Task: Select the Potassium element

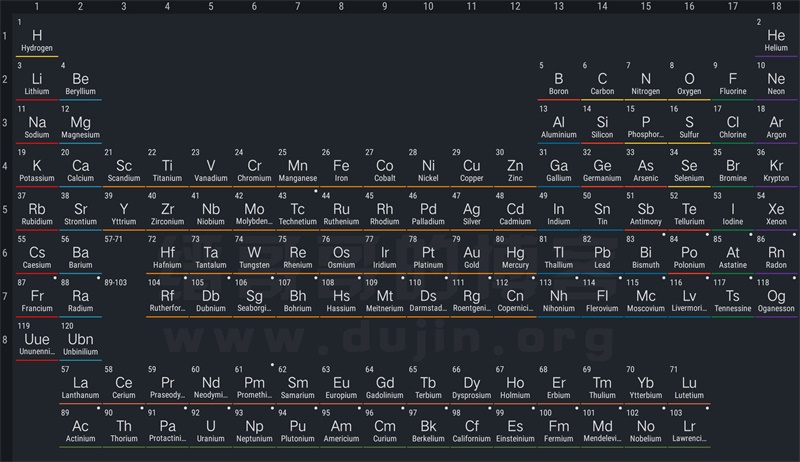Action: 37,166
